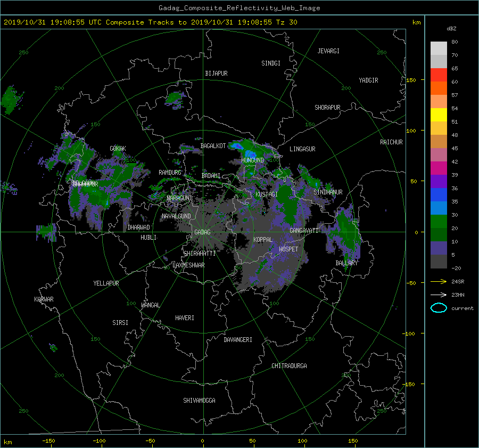
Task: Click the red 65 dBZ legend swatch
Action: coord(439,75)
